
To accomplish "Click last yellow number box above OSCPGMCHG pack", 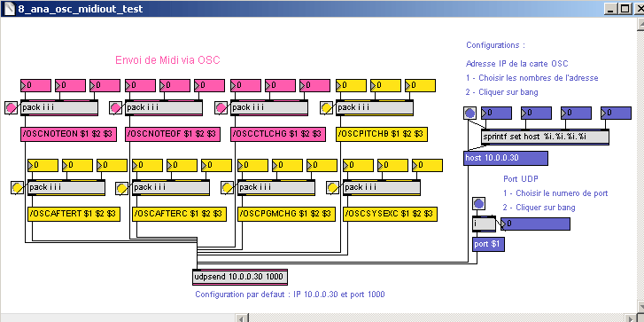I will (x=322, y=165).
